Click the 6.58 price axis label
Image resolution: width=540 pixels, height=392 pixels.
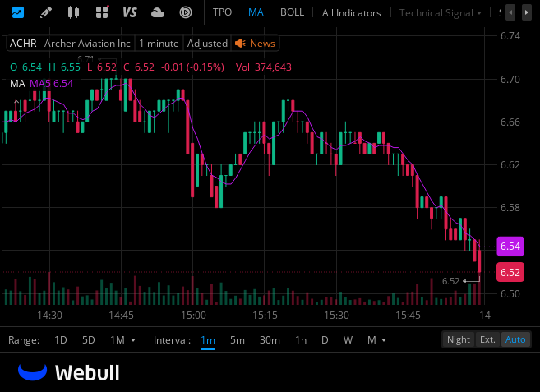pyautogui.click(x=510, y=208)
